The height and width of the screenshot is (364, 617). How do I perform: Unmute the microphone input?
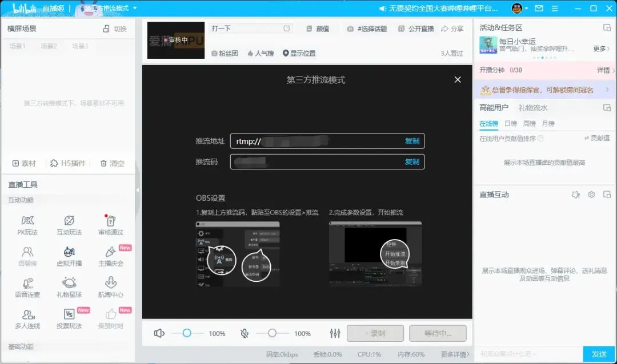(x=243, y=333)
